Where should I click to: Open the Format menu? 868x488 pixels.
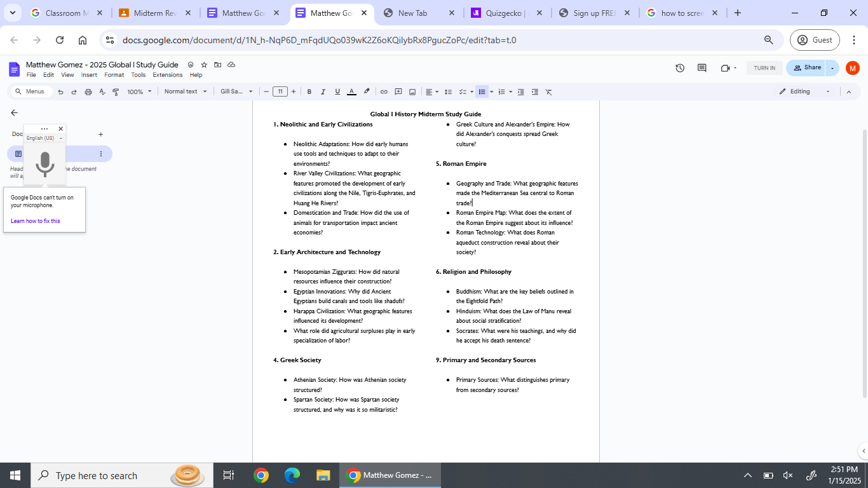(114, 75)
